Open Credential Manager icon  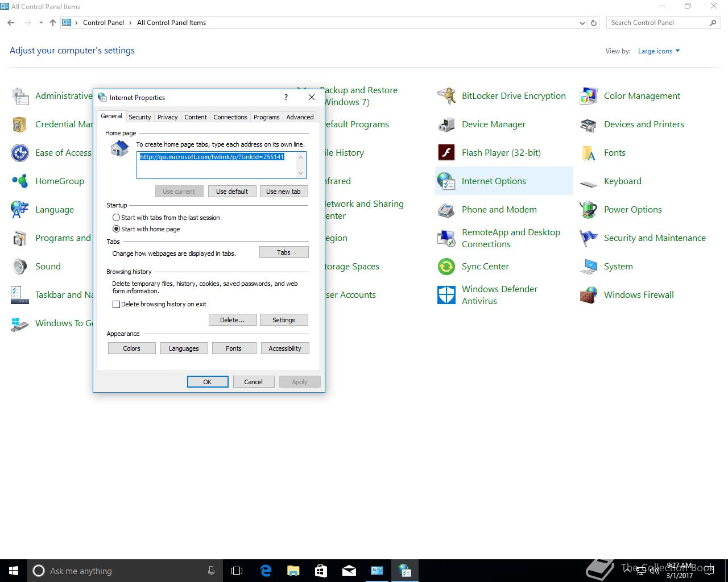20,124
